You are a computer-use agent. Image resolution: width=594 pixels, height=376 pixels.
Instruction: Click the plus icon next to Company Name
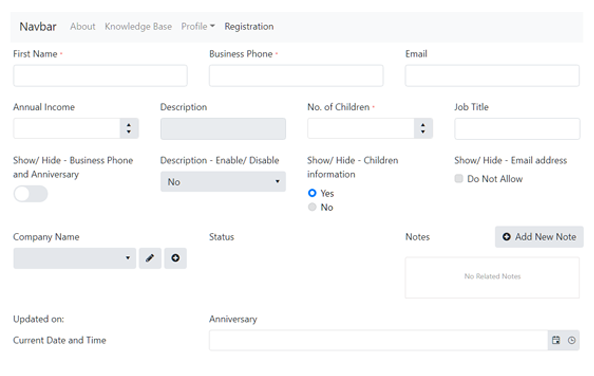click(175, 258)
